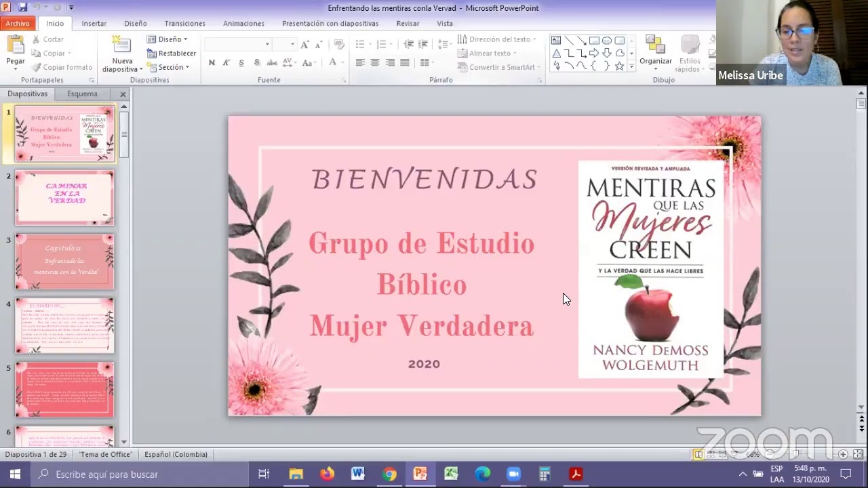Click Restablecer slide button

pos(172,54)
